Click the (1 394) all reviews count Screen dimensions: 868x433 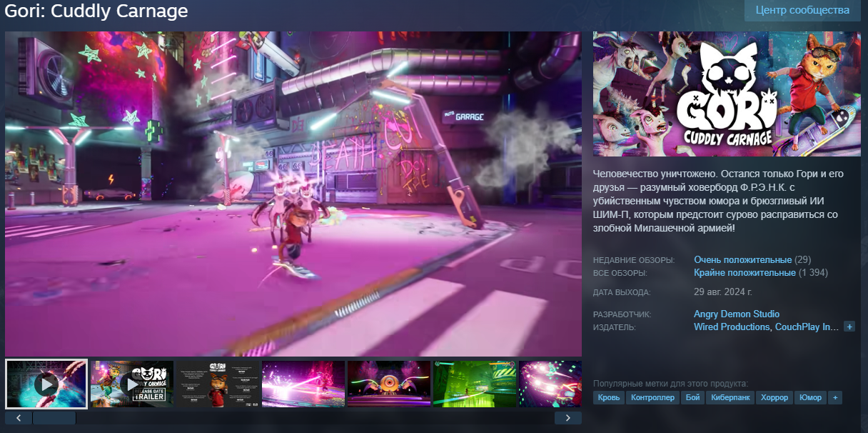point(813,272)
